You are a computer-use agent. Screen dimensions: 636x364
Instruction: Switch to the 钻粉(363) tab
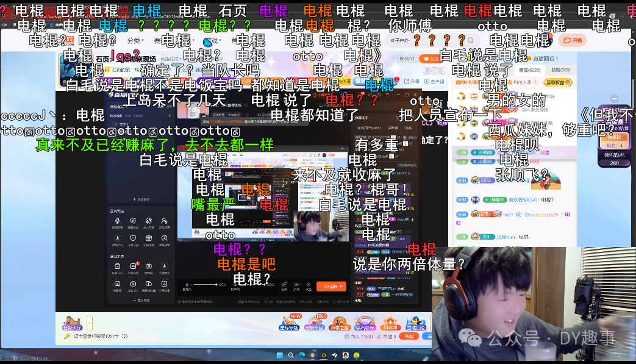(562, 70)
